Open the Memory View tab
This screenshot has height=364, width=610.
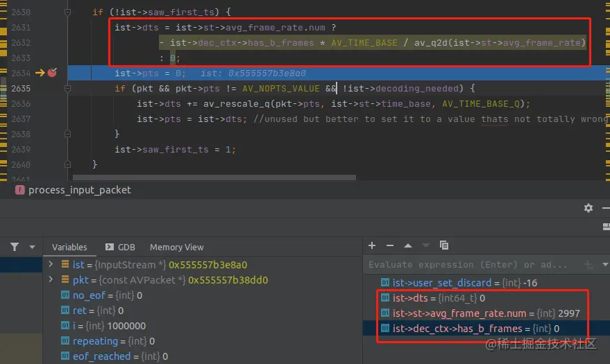pyautogui.click(x=177, y=247)
